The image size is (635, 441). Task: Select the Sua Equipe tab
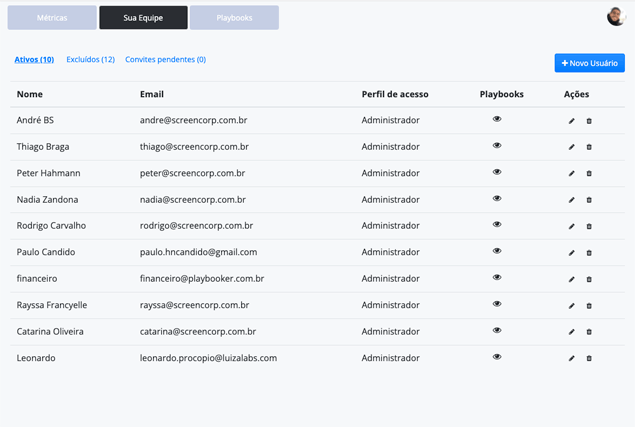click(143, 17)
